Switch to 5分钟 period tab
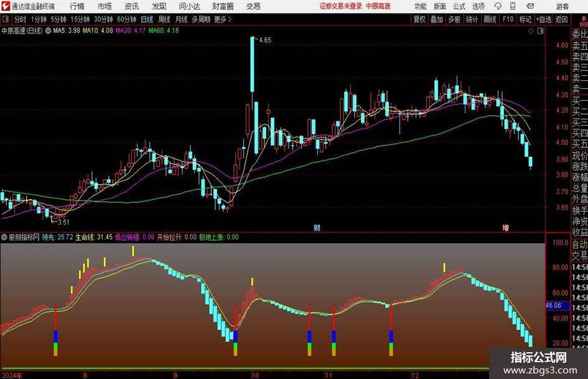The height and width of the screenshot is (379, 588). pyautogui.click(x=58, y=19)
